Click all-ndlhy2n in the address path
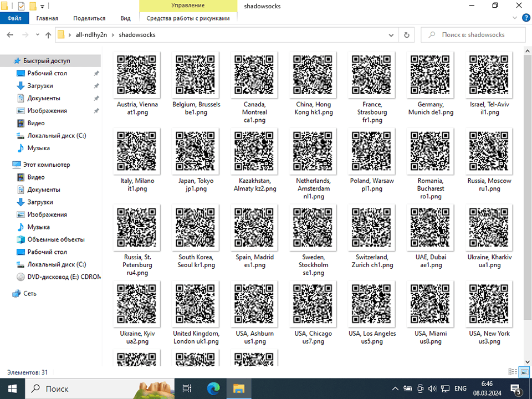This screenshot has height=399, width=532. [x=91, y=34]
